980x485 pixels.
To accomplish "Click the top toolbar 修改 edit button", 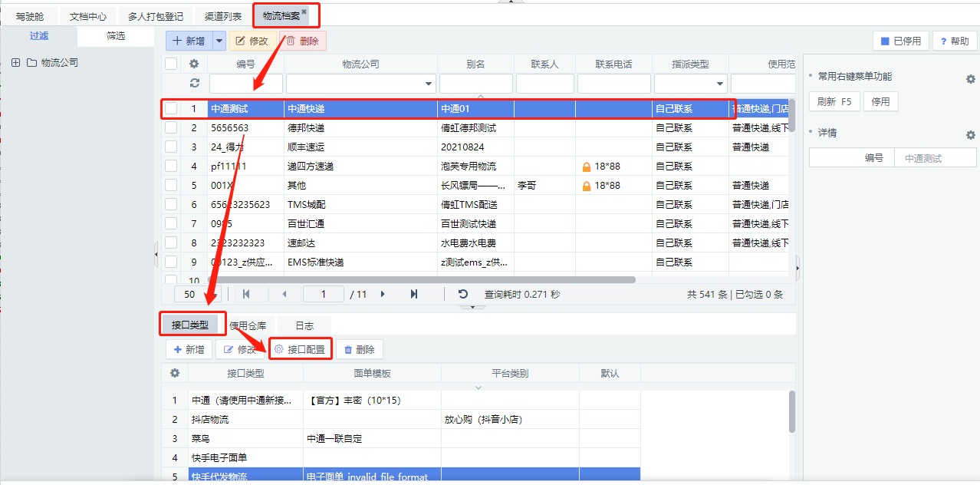I will click(x=252, y=41).
